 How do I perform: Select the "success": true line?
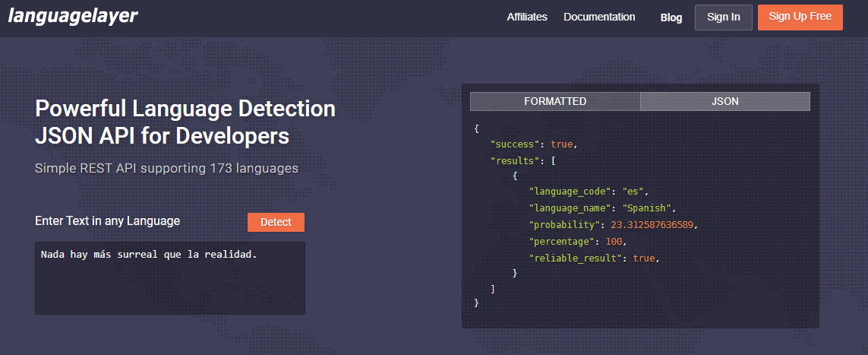[534, 144]
